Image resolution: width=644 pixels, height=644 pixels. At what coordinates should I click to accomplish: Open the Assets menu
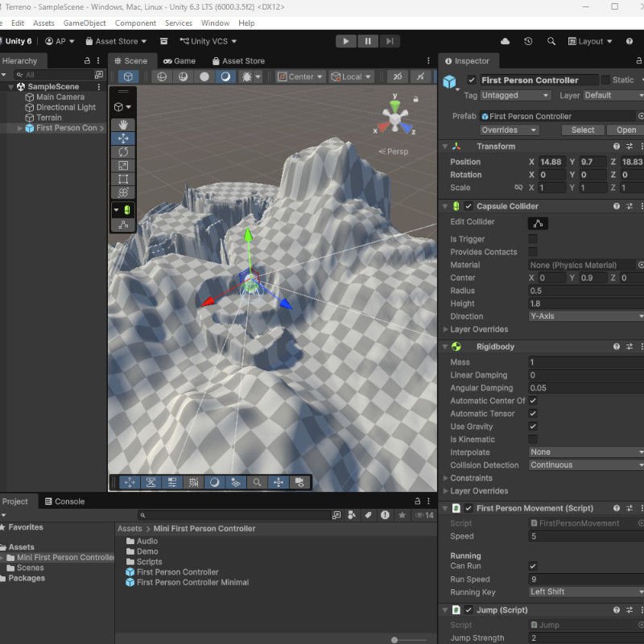(43, 23)
